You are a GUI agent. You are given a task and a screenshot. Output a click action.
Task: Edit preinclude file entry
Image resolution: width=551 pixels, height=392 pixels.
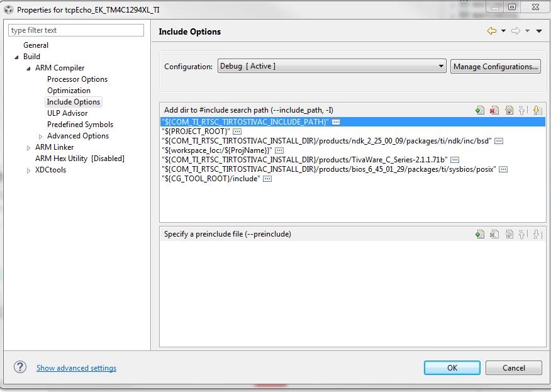coord(509,234)
